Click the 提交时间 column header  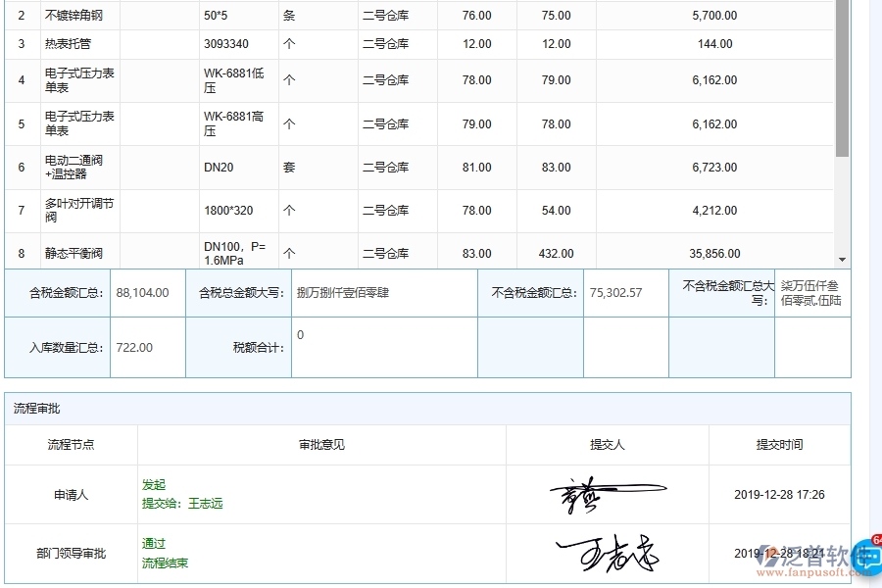point(778,444)
